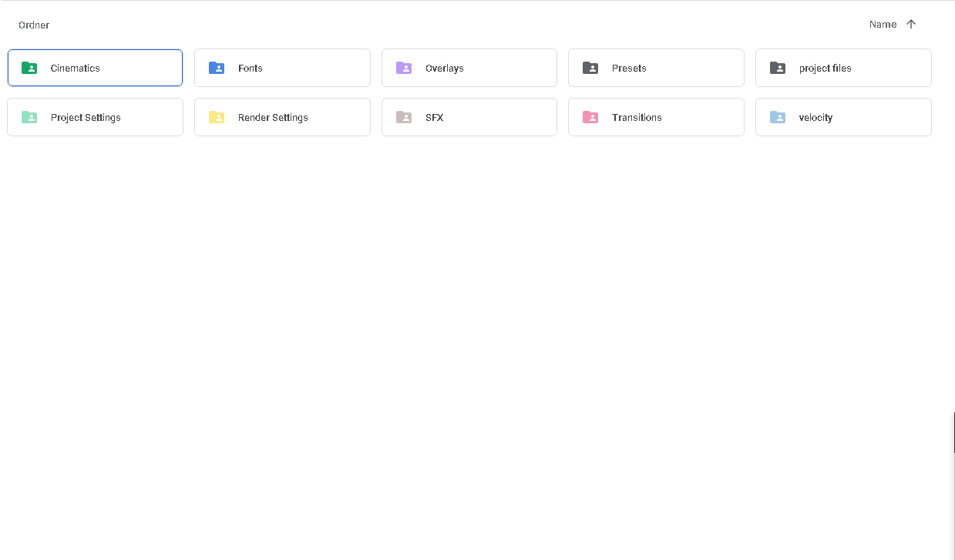Click the Ordner section heading
The image size is (955, 560).
click(x=34, y=25)
